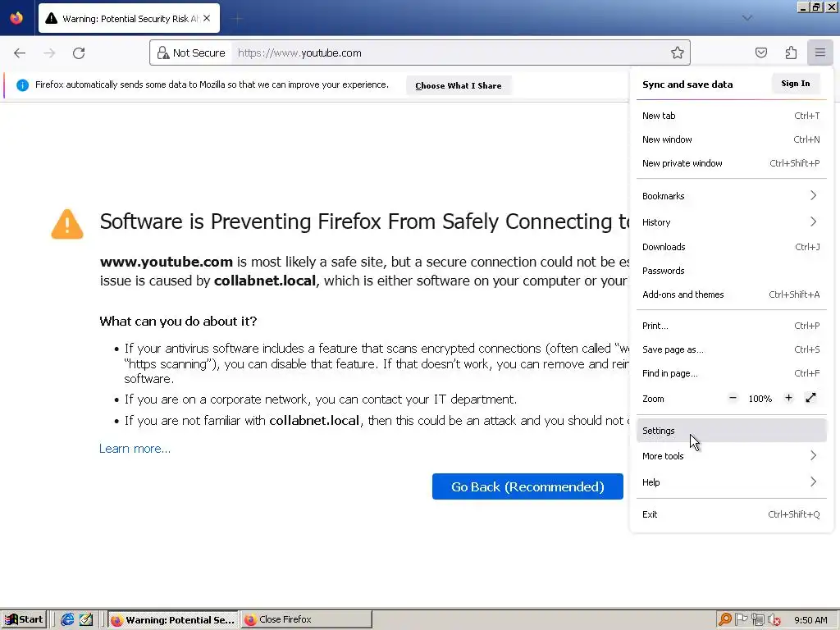Zoom in with the plus button
The width and height of the screenshot is (840, 630).
788,398
